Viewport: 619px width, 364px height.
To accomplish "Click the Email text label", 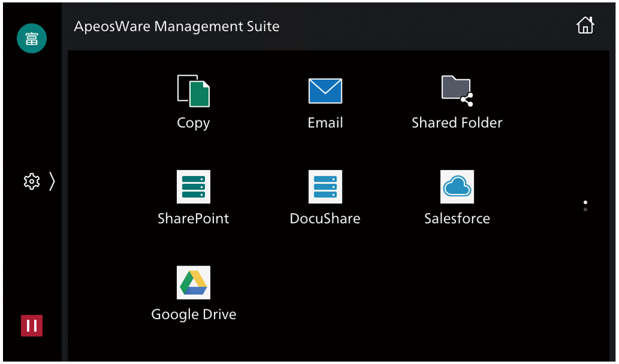I will (325, 123).
